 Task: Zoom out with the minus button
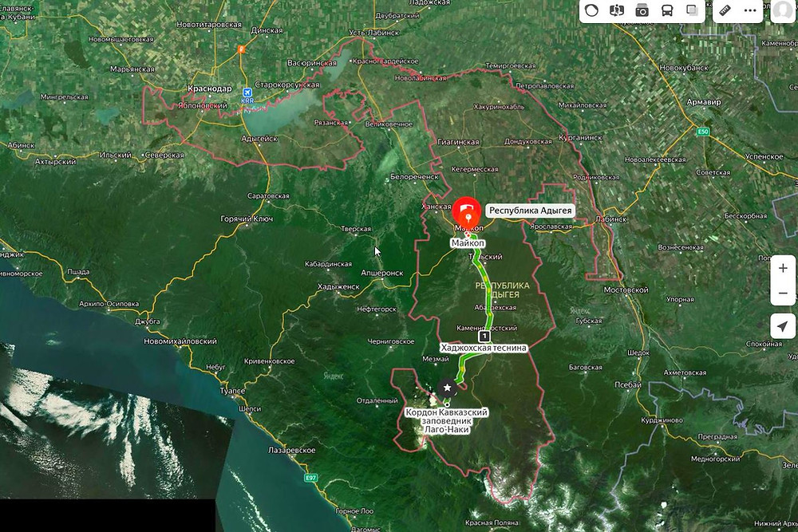tap(783, 293)
